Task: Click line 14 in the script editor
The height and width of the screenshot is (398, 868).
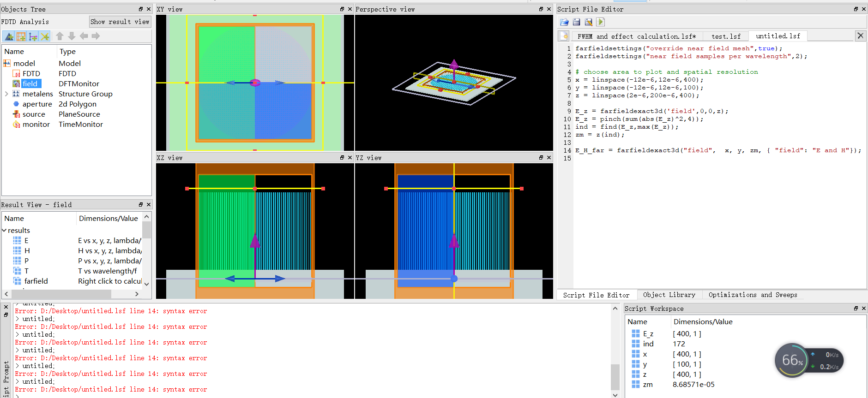Action: tap(718, 150)
